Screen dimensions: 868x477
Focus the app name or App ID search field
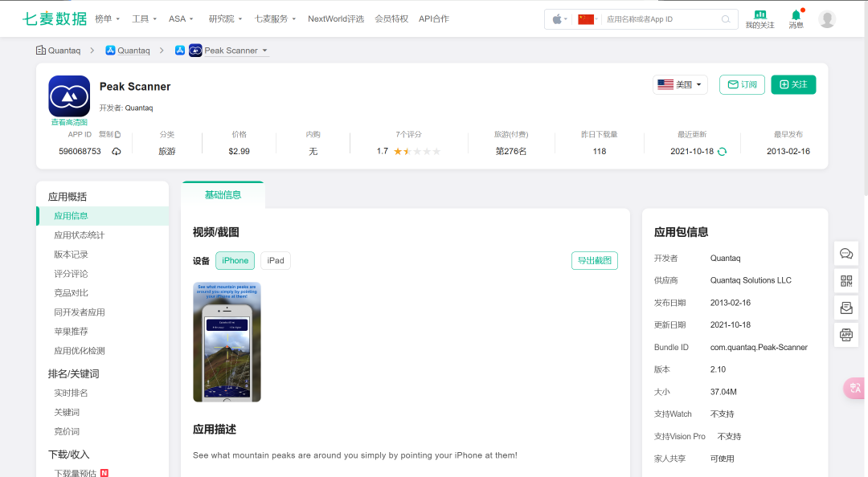pyautogui.click(x=661, y=19)
